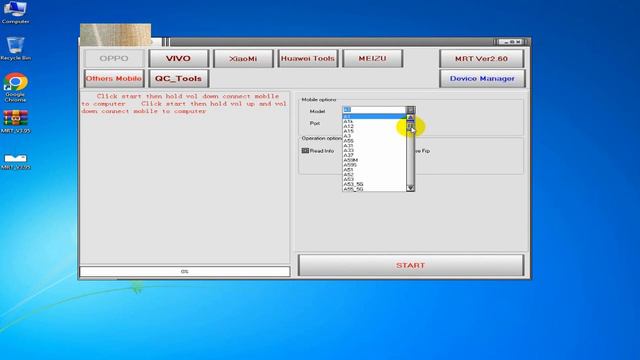Open the Huawei Tools tab
Viewport: 640px width, 360px height.
coord(308,58)
